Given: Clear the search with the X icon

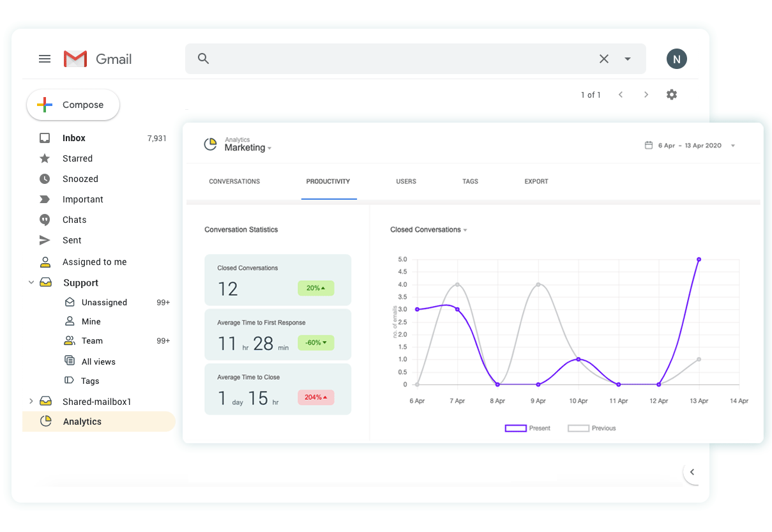Looking at the screenshot, I should point(603,59).
